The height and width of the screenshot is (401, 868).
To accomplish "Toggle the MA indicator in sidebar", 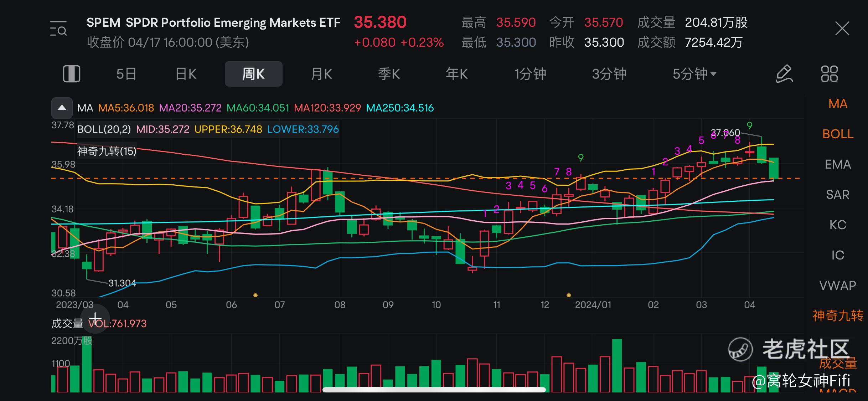I will pyautogui.click(x=838, y=104).
